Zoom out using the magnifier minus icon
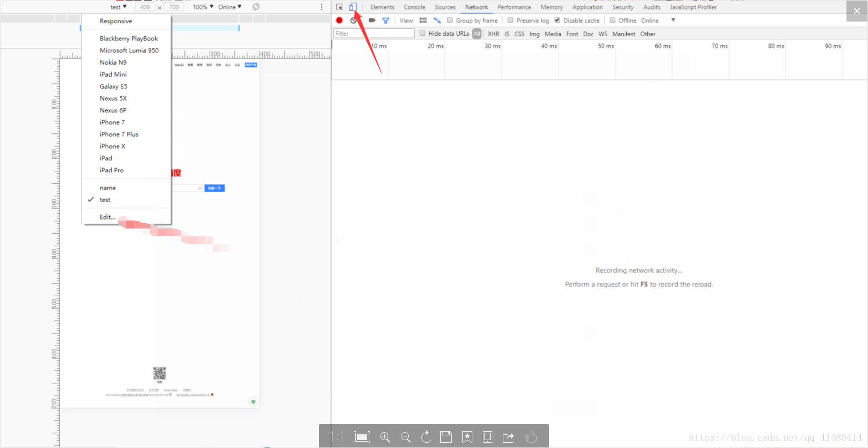 coord(406,437)
